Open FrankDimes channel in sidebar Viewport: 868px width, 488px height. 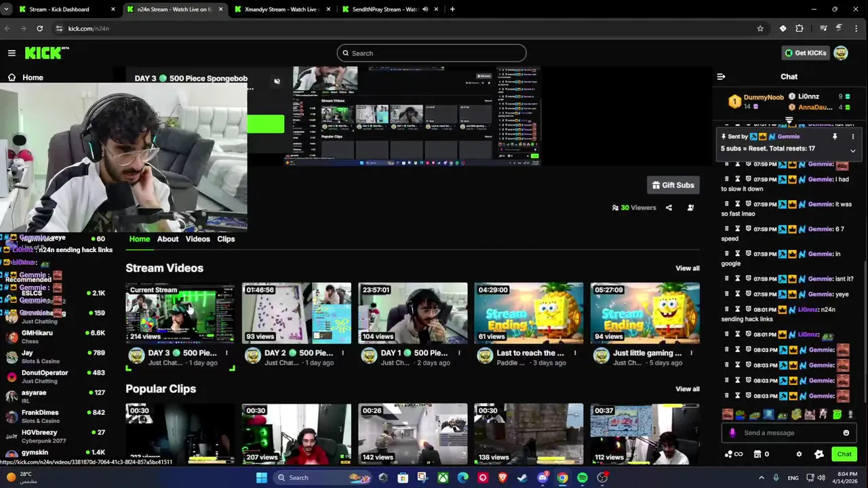[56, 416]
